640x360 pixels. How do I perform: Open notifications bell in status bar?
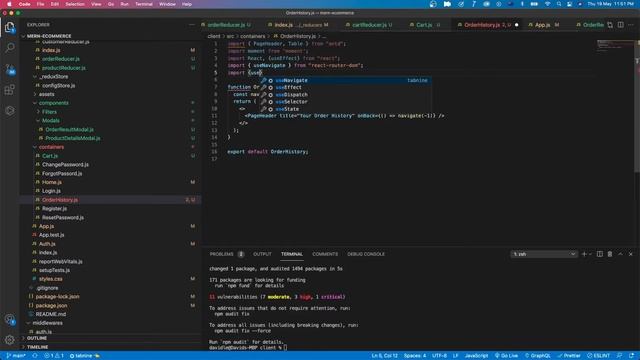pyautogui.click(x=631, y=356)
